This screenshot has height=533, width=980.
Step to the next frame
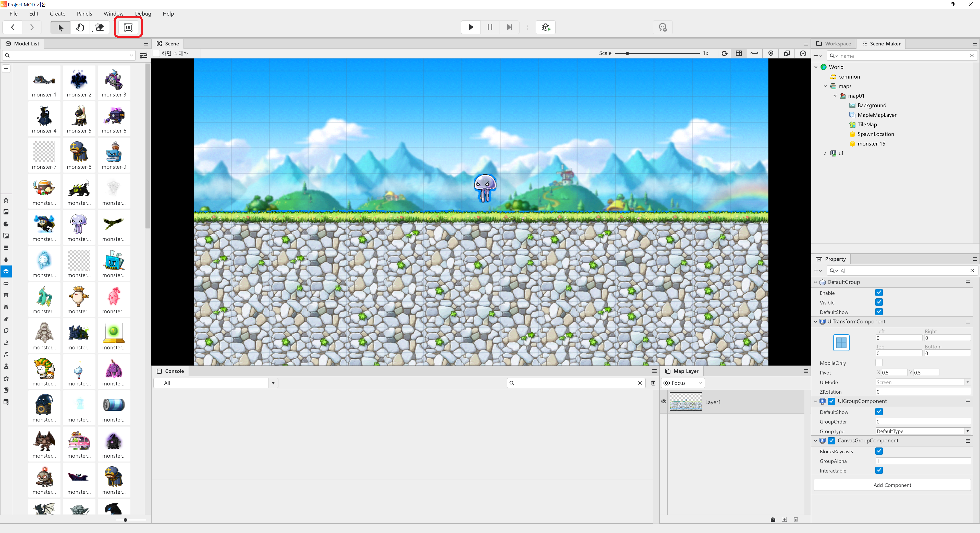tap(509, 27)
